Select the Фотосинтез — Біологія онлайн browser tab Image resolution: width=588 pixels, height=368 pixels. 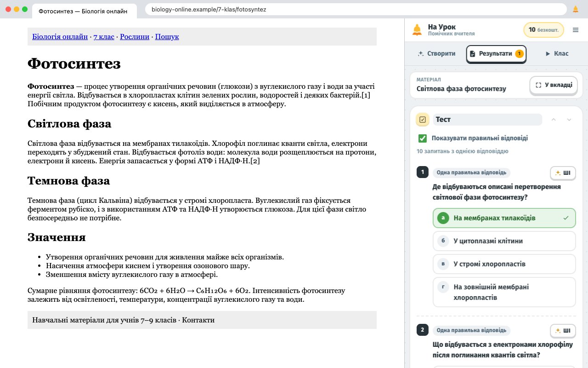pyautogui.click(x=84, y=11)
